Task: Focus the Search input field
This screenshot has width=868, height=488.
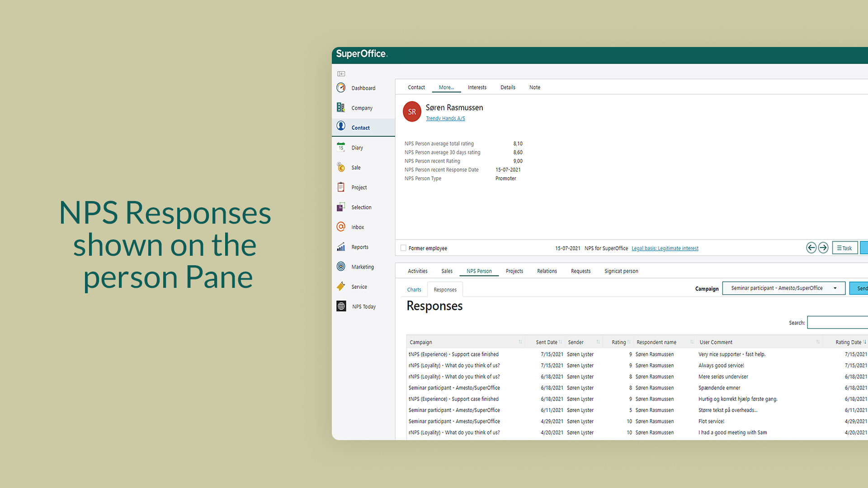Action: tap(838, 323)
